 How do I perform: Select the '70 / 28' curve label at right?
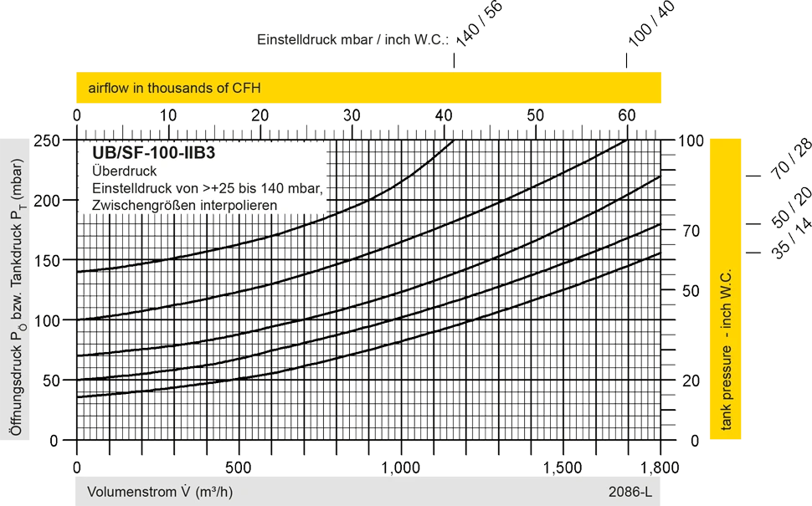[791, 161]
